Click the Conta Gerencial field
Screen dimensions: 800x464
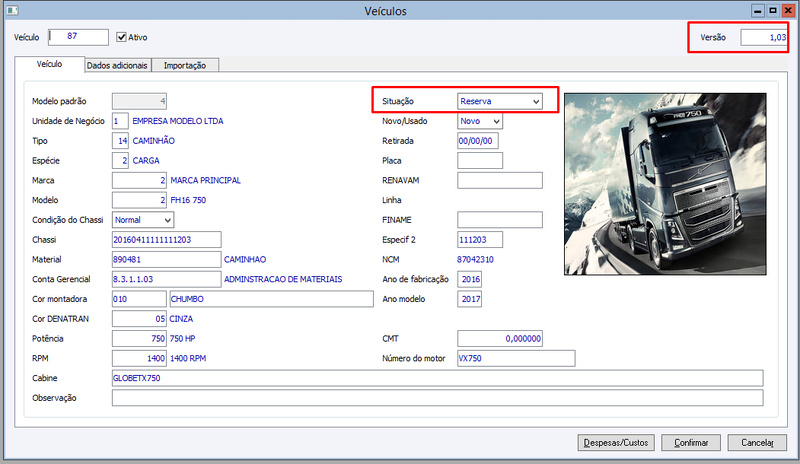167,279
